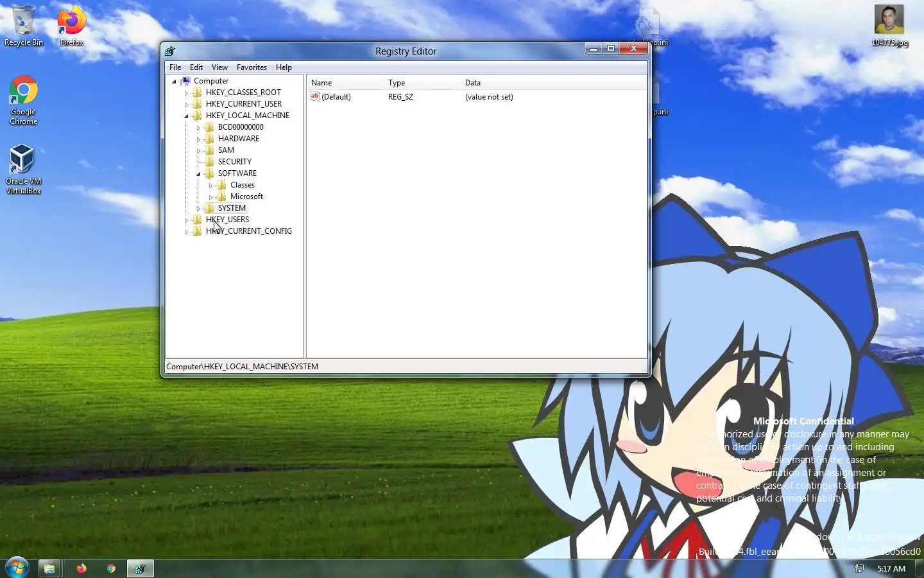The height and width of the screenshot is (578, 924).
Task: Collapse the SOFTWARE key
Action: [x=198, y=174]
